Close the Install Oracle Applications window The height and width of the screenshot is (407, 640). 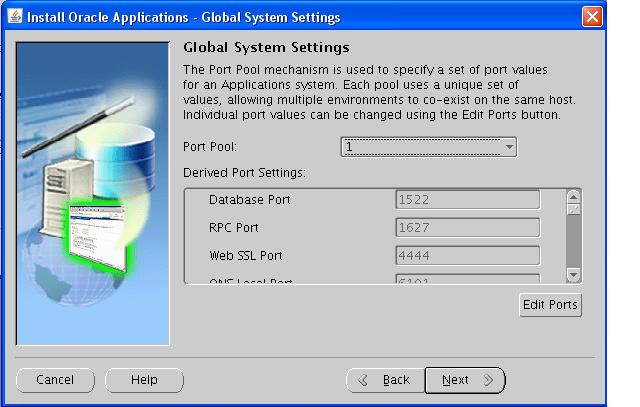tap(620, 17)
